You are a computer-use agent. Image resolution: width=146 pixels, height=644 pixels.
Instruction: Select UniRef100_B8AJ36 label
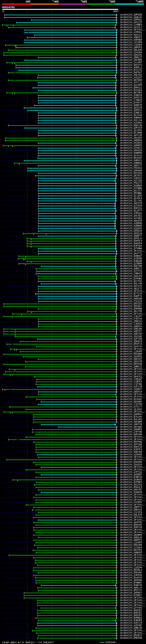131,125
